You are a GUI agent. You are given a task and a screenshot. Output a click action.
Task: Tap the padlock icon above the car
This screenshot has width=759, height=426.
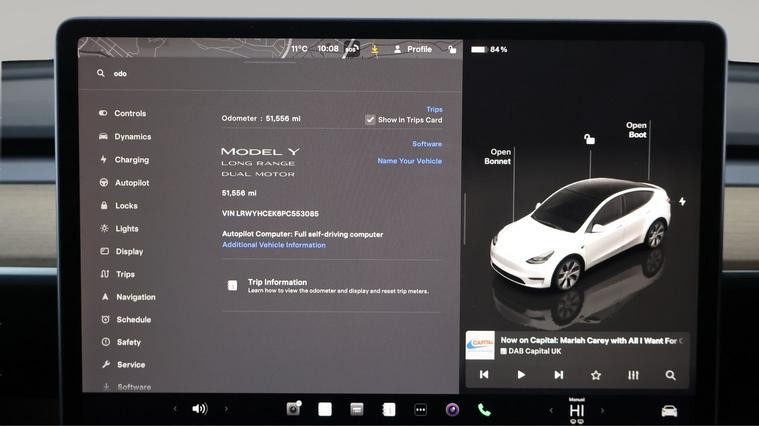point(590,139)
